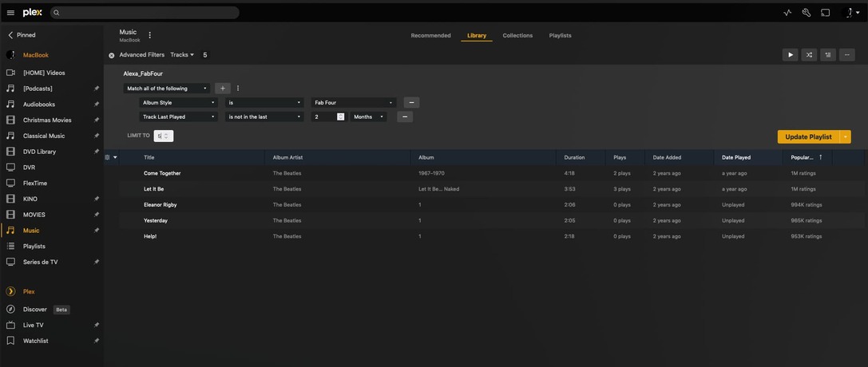
Task: Open the user account avatar menu
Action: [850, 13]
